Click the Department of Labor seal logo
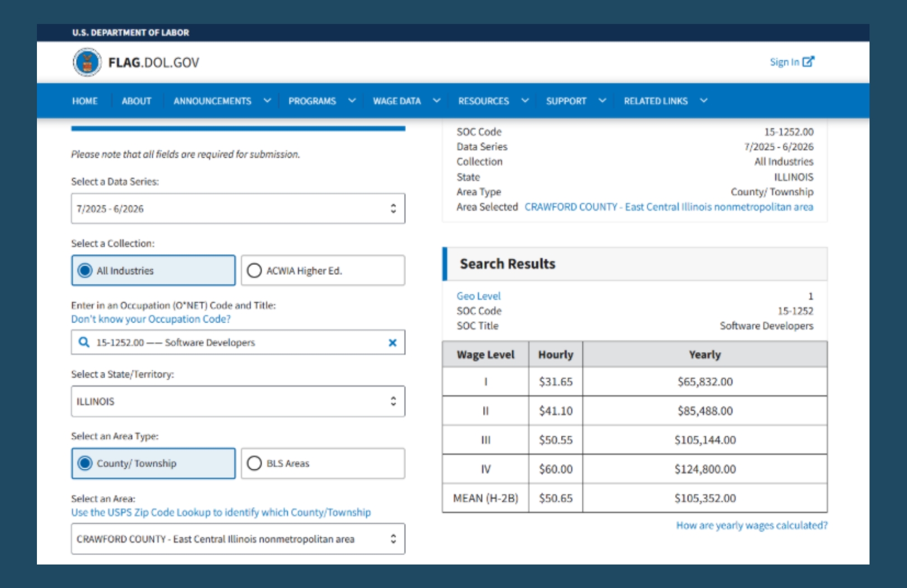Screen dimensions: 907x588 pos(87,62)
